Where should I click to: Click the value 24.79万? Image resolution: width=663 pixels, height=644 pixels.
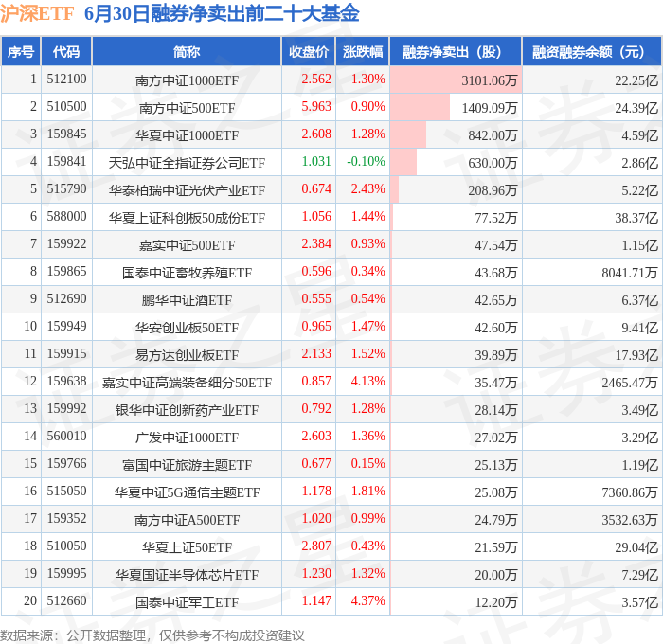(495, 520)
